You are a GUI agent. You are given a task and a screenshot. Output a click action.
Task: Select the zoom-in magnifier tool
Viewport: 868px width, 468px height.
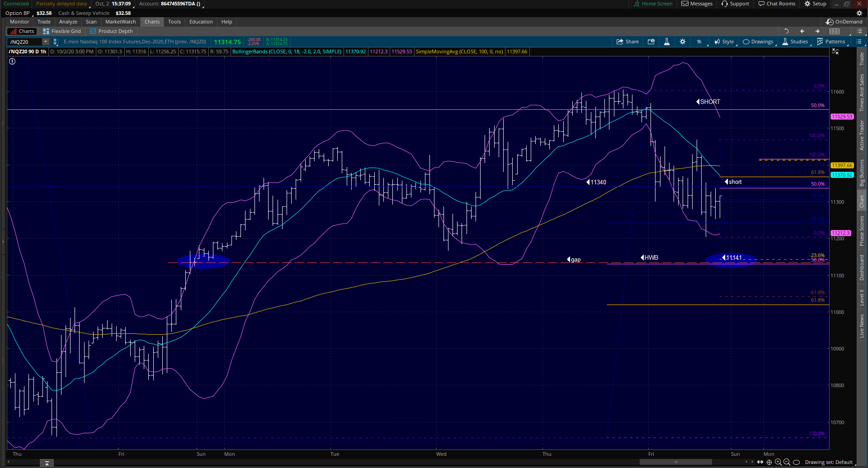(778, 462)
